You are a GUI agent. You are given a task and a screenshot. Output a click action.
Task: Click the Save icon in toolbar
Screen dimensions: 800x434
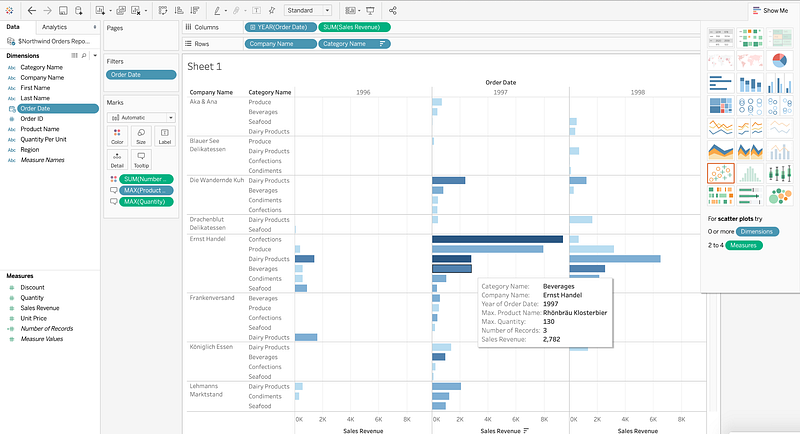tap(63, 10)
